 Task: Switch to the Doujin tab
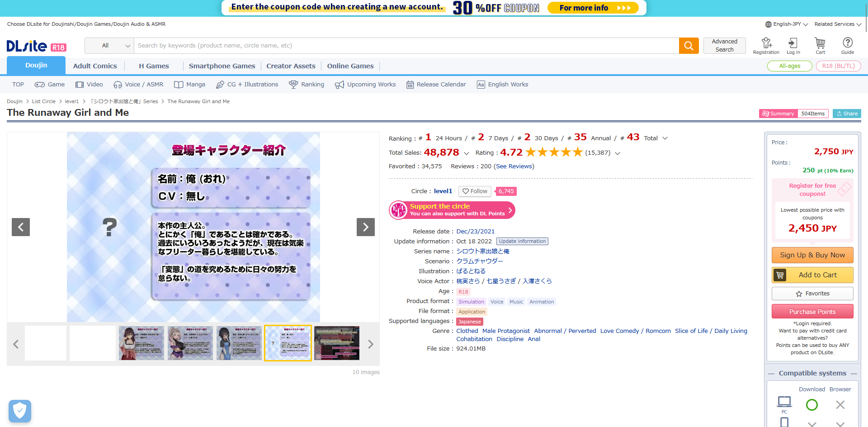36,66
